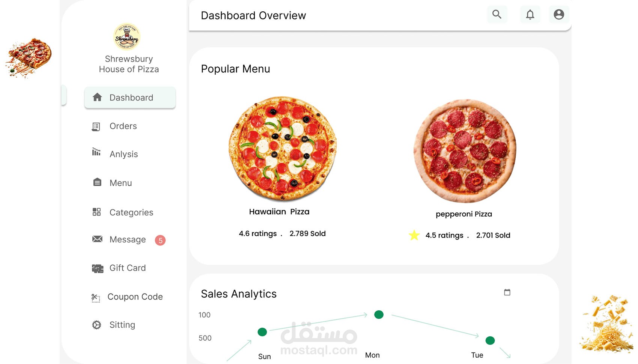The image size is (638, 364).
Task: Click the yellow star by 4.5 ratings
Action: point(414,235)
